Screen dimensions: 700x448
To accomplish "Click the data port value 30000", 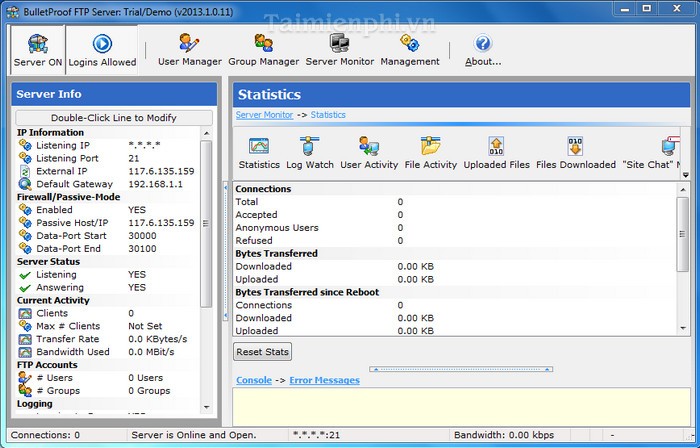I will (x=142, y=236).
